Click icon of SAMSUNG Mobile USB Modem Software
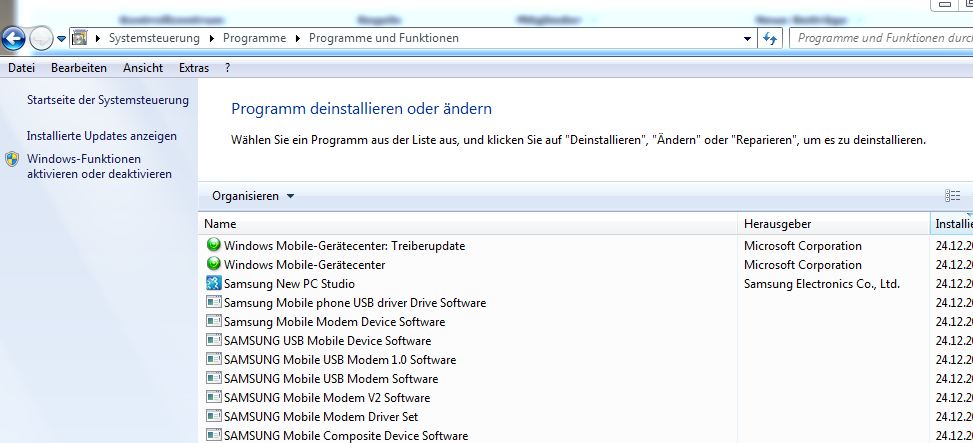Viewport: 973px width, 443px height. [213, 378]
